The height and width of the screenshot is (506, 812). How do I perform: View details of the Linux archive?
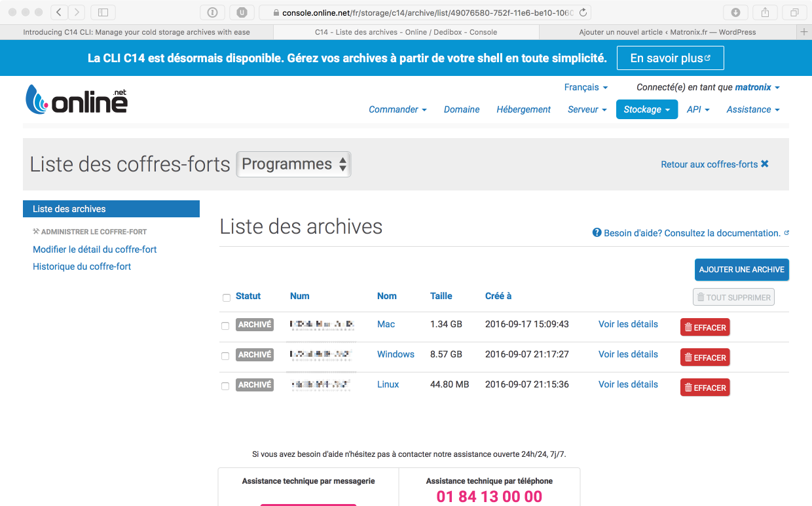tap(628, 384)
